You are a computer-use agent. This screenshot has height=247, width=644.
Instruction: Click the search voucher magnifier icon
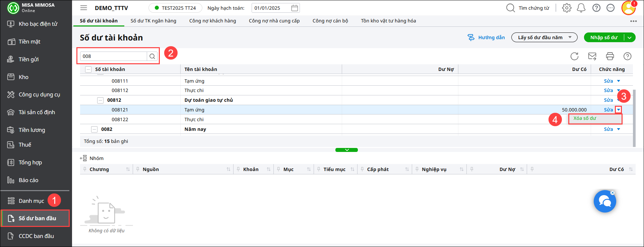[x=510, y=8]
